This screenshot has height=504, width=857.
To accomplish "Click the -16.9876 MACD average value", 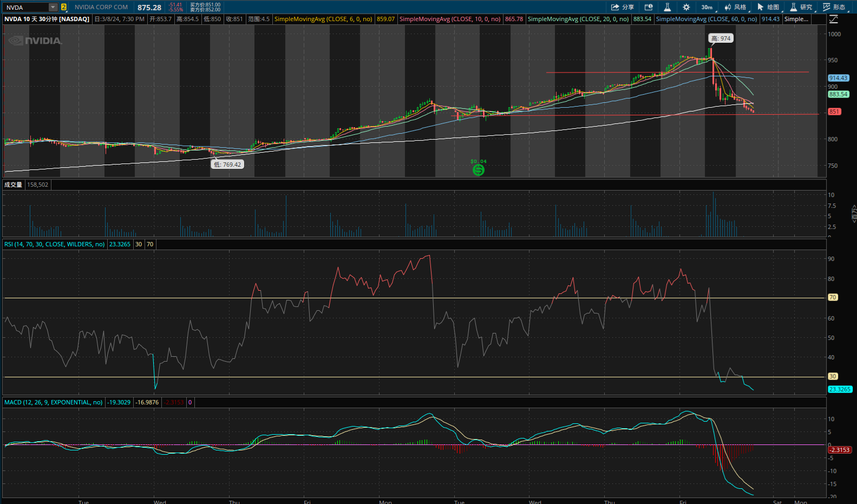I will coord(147,402).
